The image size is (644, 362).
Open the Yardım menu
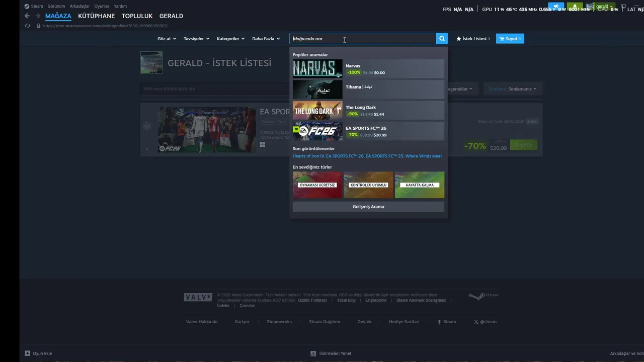click(120, 7)
